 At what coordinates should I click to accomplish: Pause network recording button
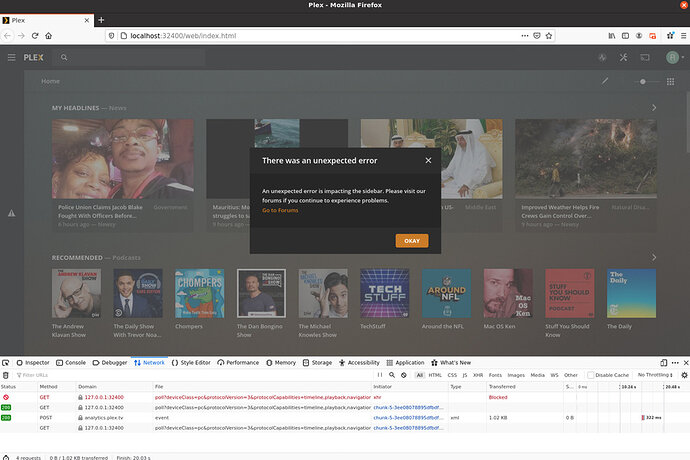379,375
